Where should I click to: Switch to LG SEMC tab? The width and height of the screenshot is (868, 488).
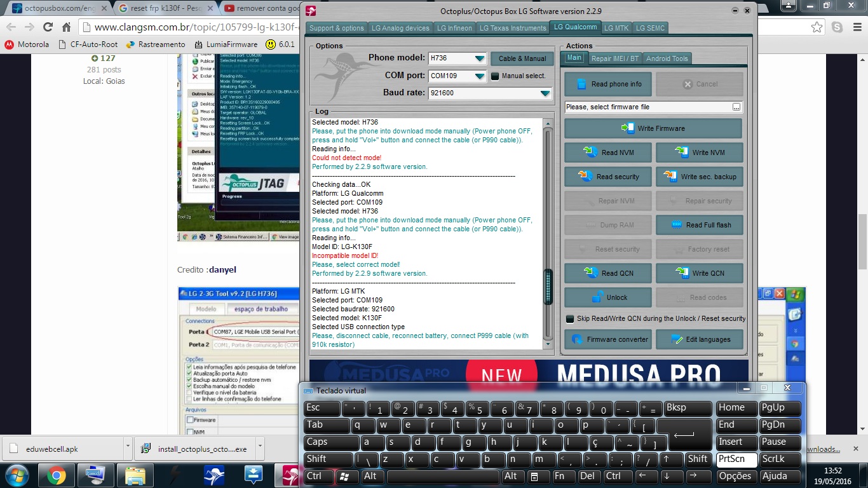click(650, 28)
